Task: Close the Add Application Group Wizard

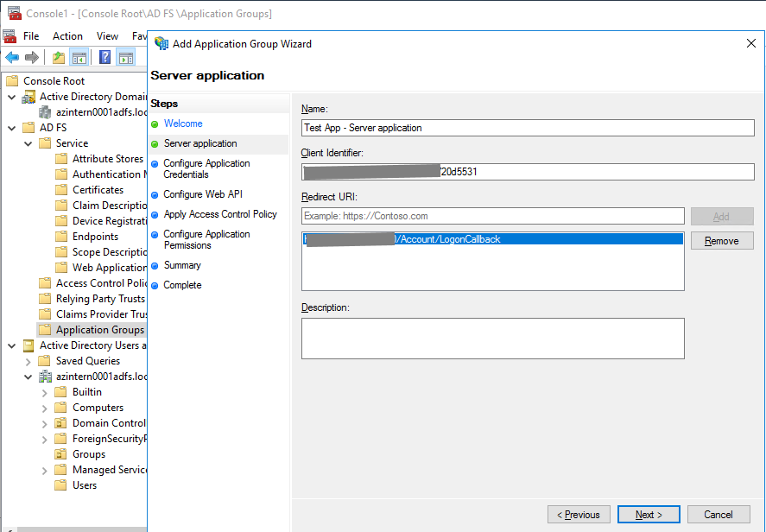Action: click(x=750, y=43)
